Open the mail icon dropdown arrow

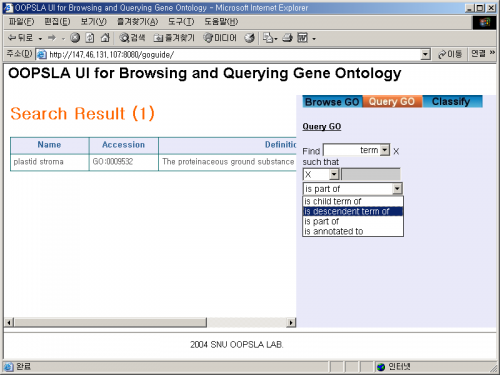276,39
